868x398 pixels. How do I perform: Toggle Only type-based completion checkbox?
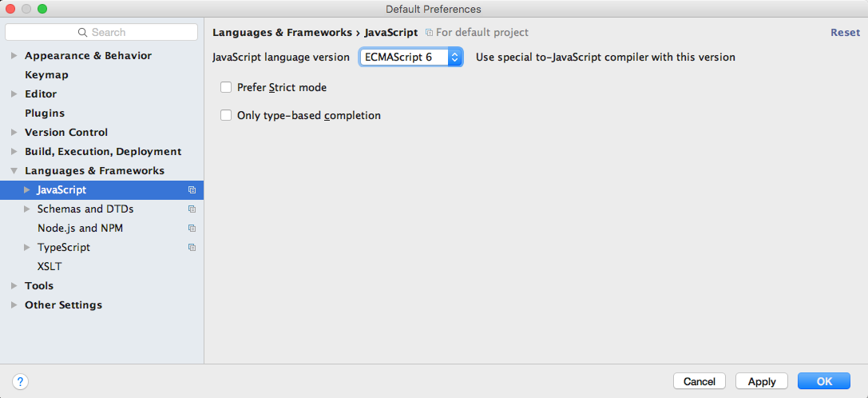(226, 115)
